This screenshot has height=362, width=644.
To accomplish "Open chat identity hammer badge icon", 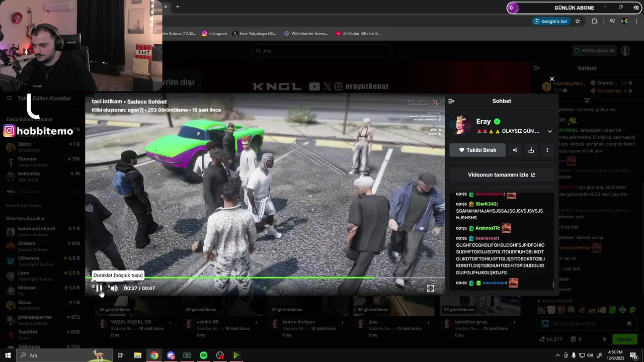I will click(x=544, y=323).
